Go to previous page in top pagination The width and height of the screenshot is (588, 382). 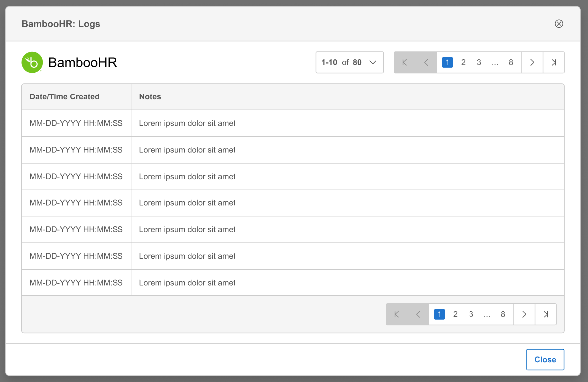pyautogui.click(x=426, y=62)
